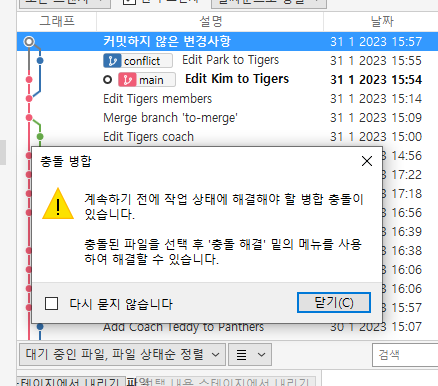This screenshot has width=438, height=386.
Task: Check the 다시 묻지 않습니다 checkbox
Action: click(x=51, y=304)
